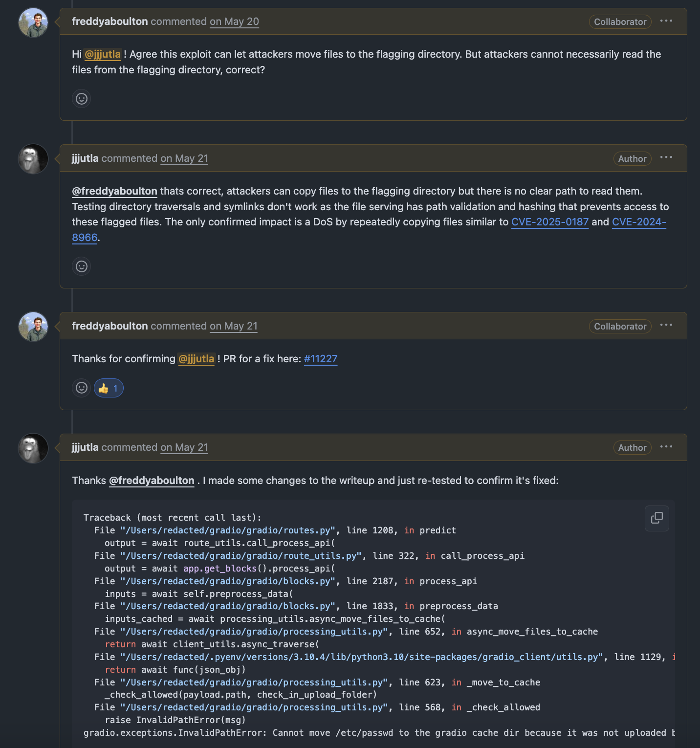Open emoji picker on freddyaboulton's May 20 comment
Viewport: 700px width, 748px height.
81,98
